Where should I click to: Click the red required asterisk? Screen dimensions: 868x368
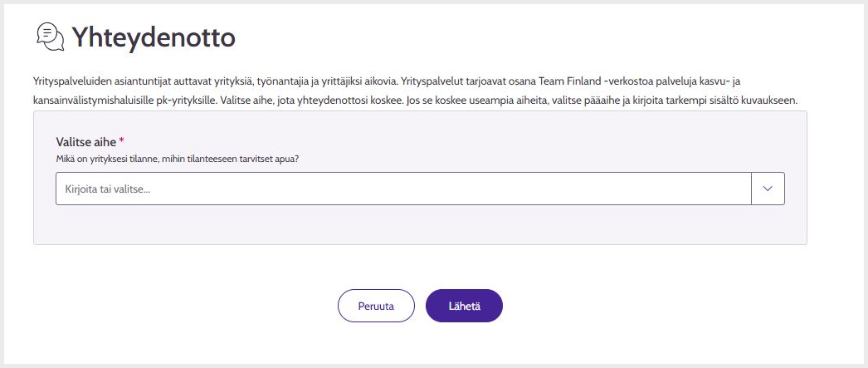pyautogui.click(x=122, y=140)
